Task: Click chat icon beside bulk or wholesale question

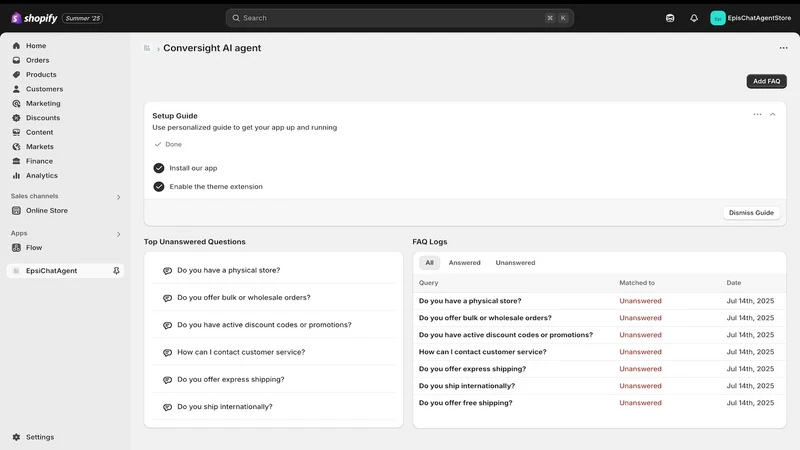Action: click(x=167, y=298)
